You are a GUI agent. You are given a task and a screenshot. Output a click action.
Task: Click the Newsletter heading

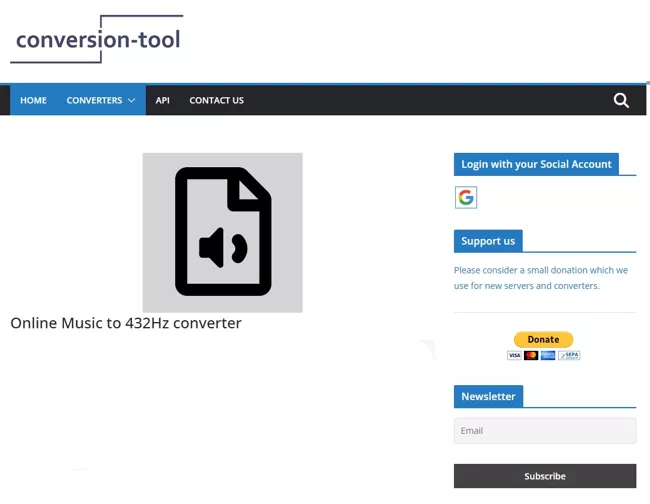[x=488, y=396]
